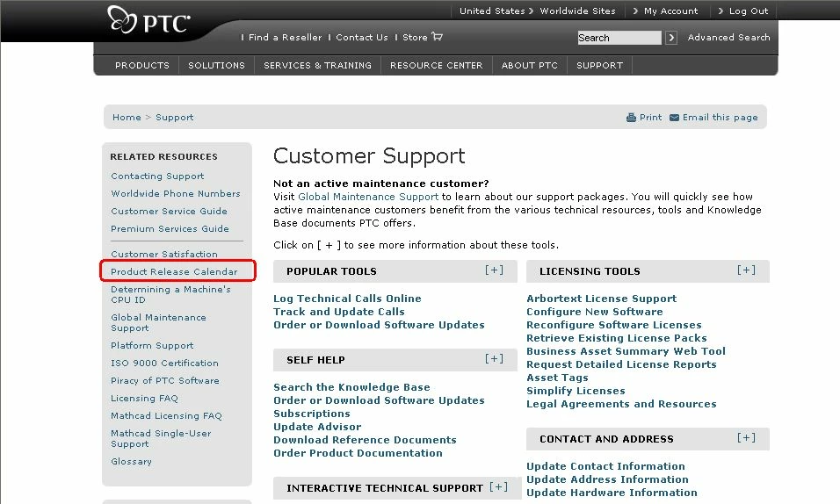Open Business Asset Summary Web Tool
This screenshot has height=504, width=840.
click(626, 351)
